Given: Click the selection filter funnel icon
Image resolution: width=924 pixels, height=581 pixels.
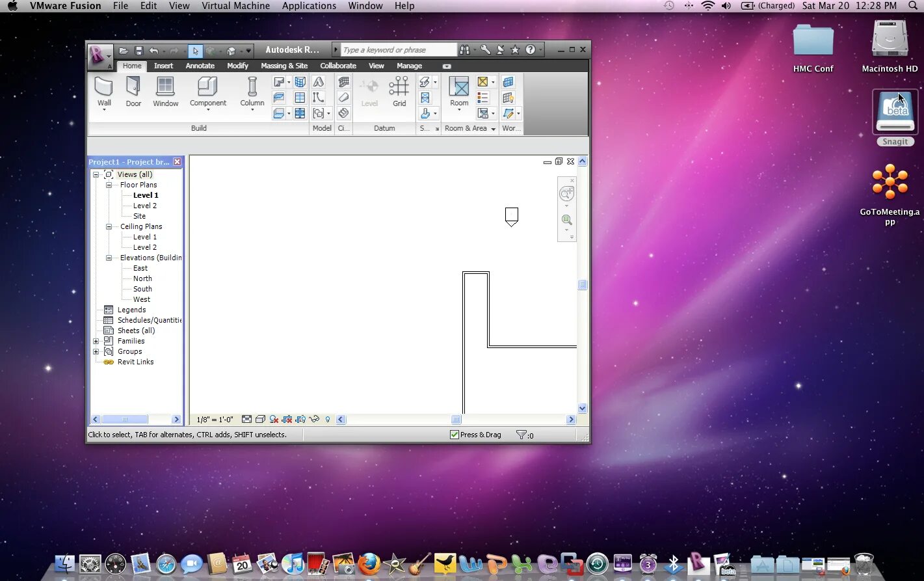Looking at the screenshot, I should [521, 435].
